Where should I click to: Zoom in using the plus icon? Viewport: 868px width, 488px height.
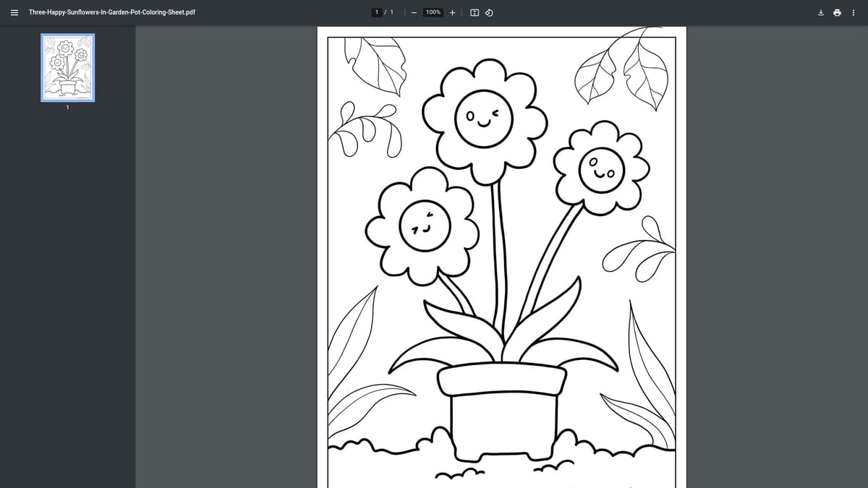pos(452,12)
